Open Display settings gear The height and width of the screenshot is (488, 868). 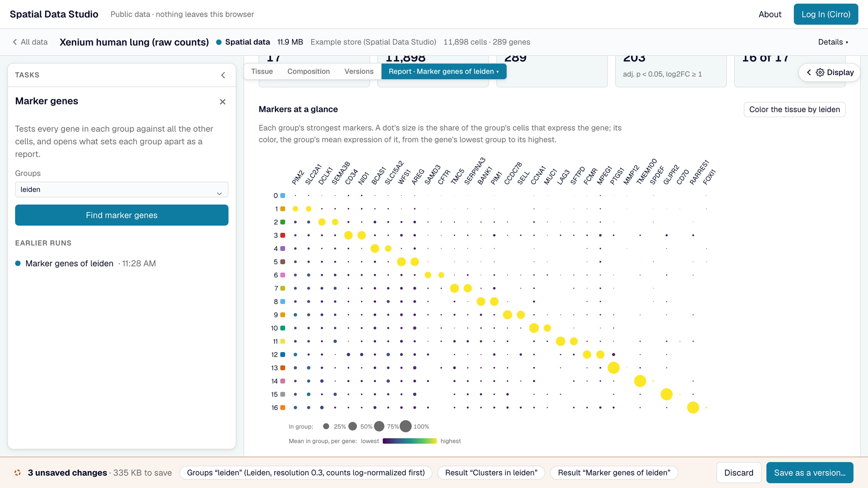point(820,72)
